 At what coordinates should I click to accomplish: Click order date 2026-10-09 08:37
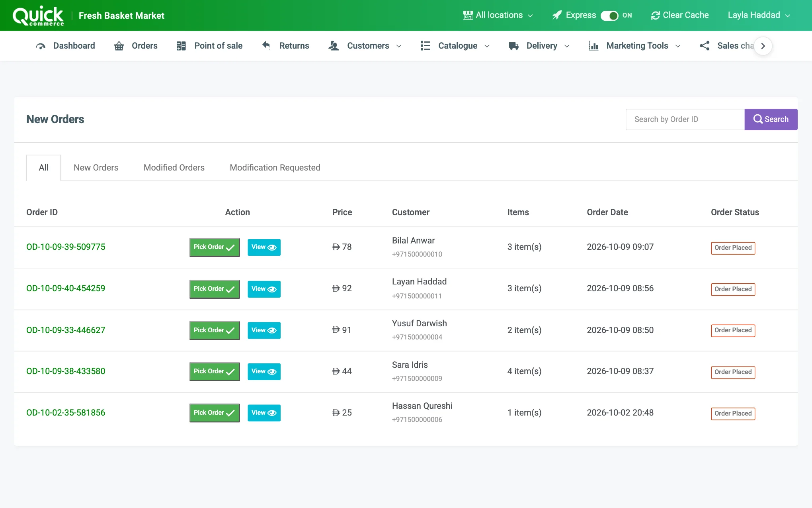tap(620, 371)
